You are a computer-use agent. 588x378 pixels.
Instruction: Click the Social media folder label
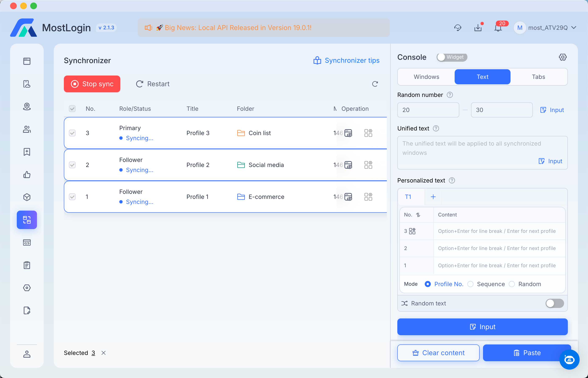(x=266, y=165)
